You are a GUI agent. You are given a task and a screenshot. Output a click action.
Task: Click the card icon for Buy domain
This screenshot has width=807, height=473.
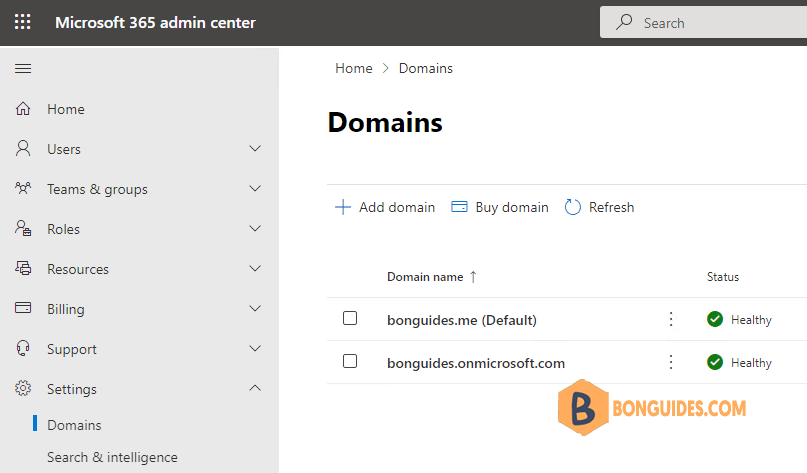[459, 207]
